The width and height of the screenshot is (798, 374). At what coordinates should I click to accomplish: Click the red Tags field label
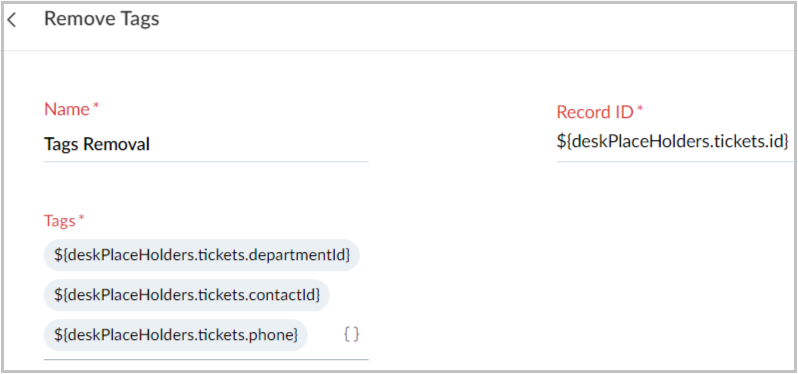click(x=60, y=220)
